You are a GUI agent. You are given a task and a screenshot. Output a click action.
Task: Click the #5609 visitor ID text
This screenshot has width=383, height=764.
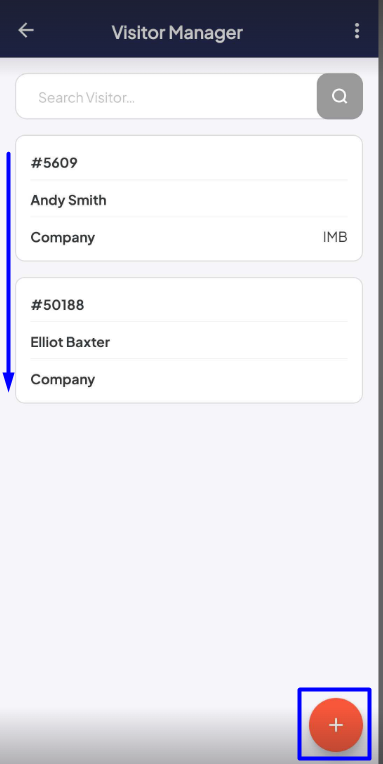click(54, 163)
